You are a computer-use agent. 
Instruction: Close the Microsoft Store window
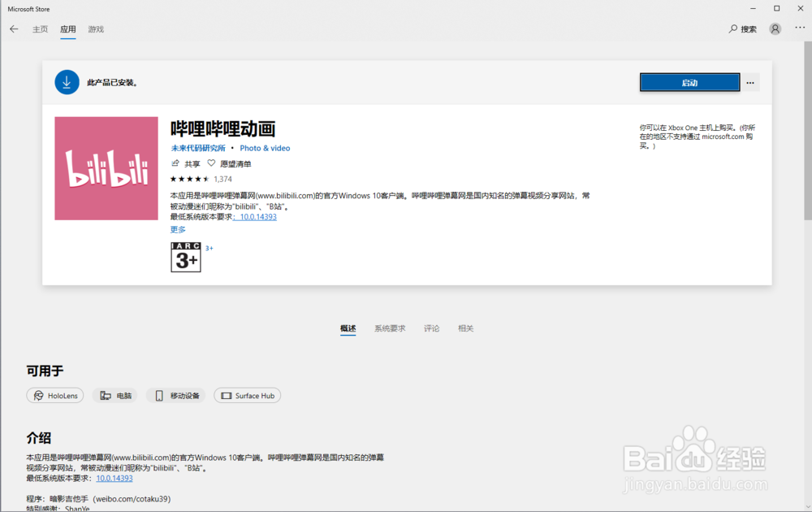point(800,8)
